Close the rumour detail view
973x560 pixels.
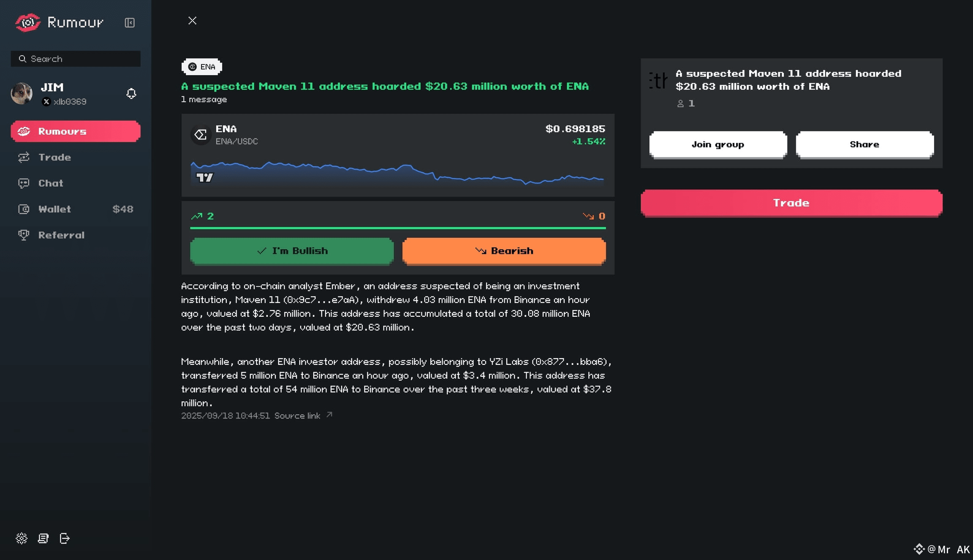[192, 21]
